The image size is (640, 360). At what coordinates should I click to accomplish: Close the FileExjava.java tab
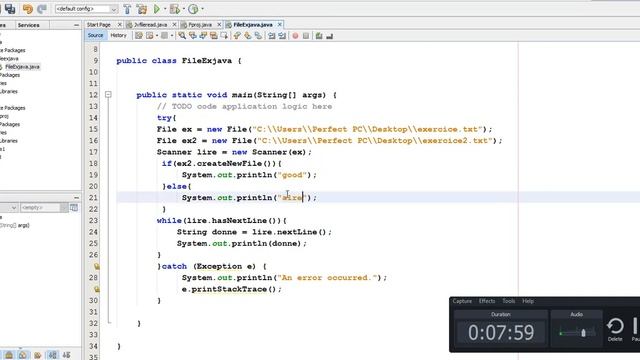tap(280, 25)
